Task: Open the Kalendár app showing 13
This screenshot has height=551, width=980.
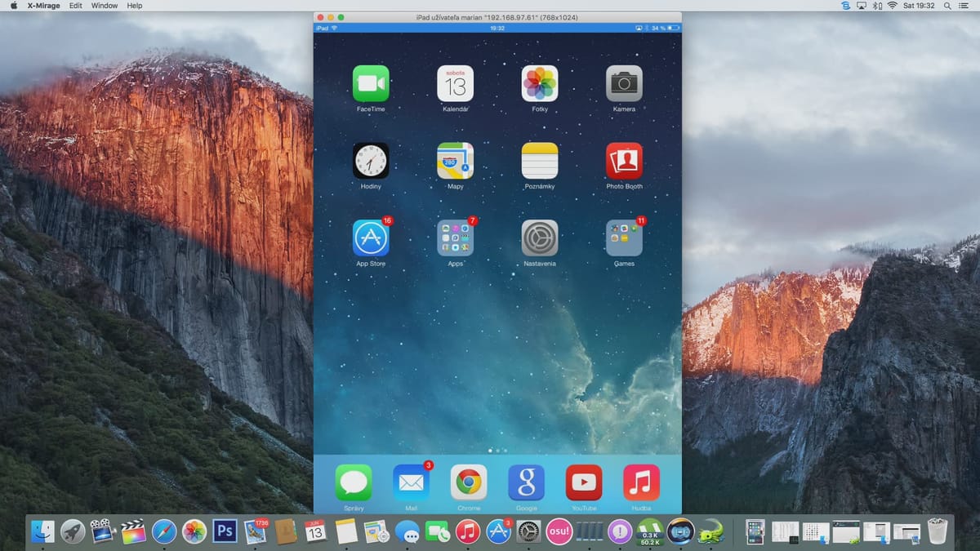Action: coord(456,83)
